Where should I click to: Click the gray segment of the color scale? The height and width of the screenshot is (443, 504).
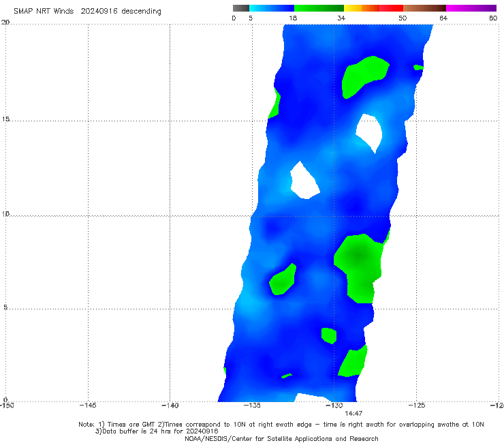click(240, 8)
